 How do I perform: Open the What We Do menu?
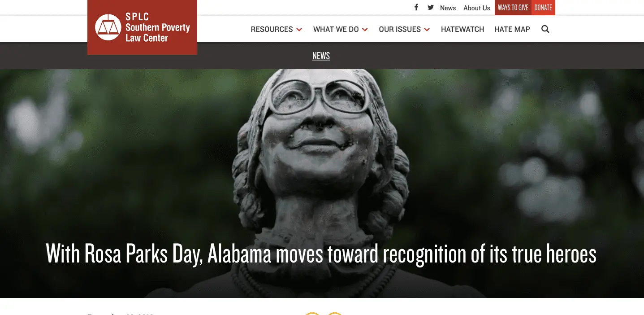coord(336,29)
